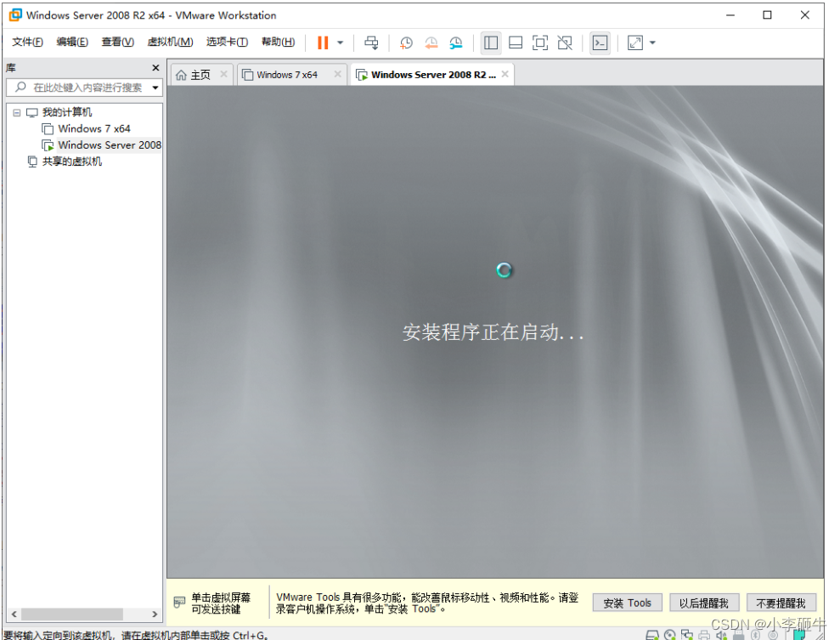Enter full screen mode icon

pyautogui.click(x=540, y=42)
